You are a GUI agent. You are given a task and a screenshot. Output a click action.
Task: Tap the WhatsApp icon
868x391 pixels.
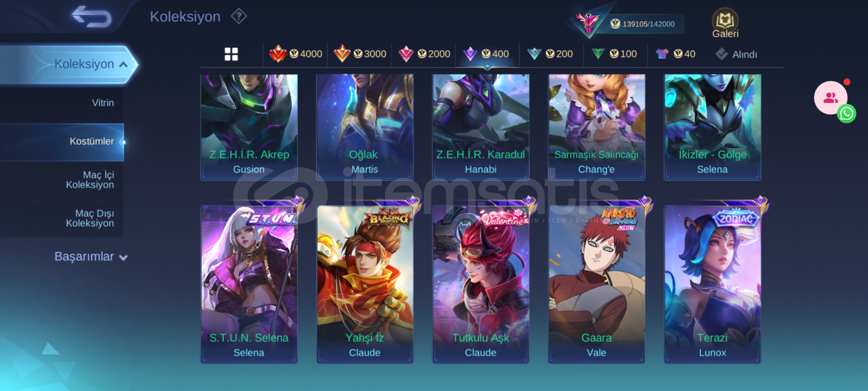click(847, 114)
